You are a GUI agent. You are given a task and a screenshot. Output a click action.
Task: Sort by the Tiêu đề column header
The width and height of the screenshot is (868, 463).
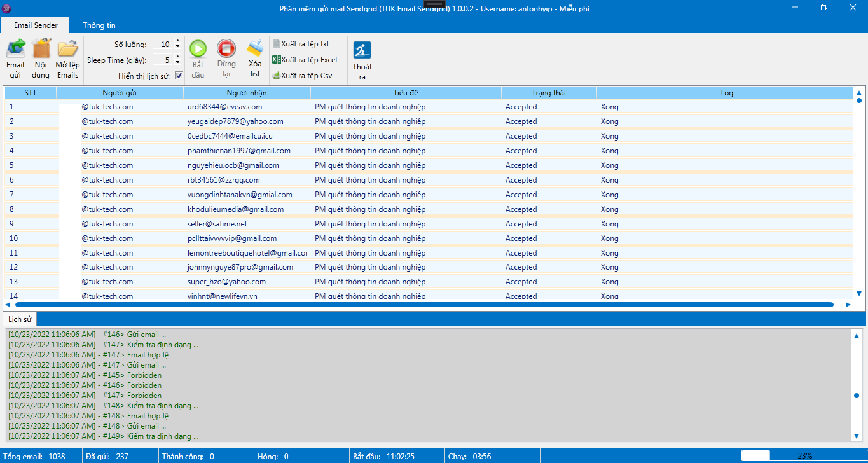406,93
